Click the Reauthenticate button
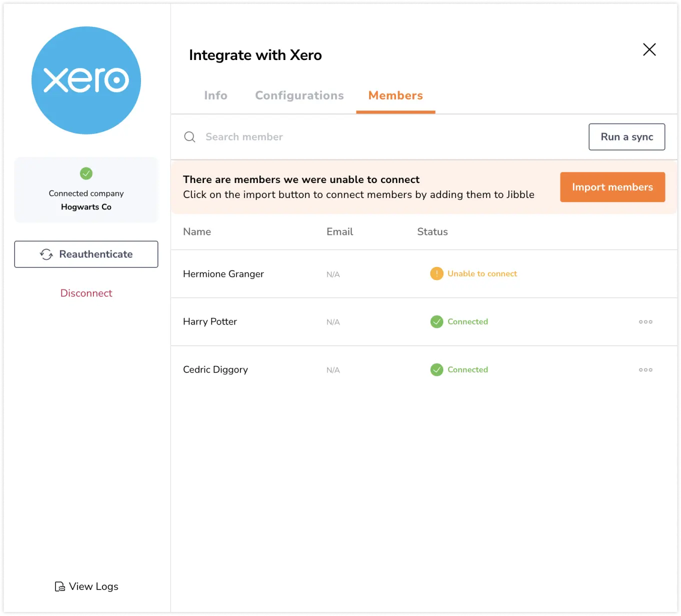The image size is (681, 616). pyautogui.click(x=86, y=254)
